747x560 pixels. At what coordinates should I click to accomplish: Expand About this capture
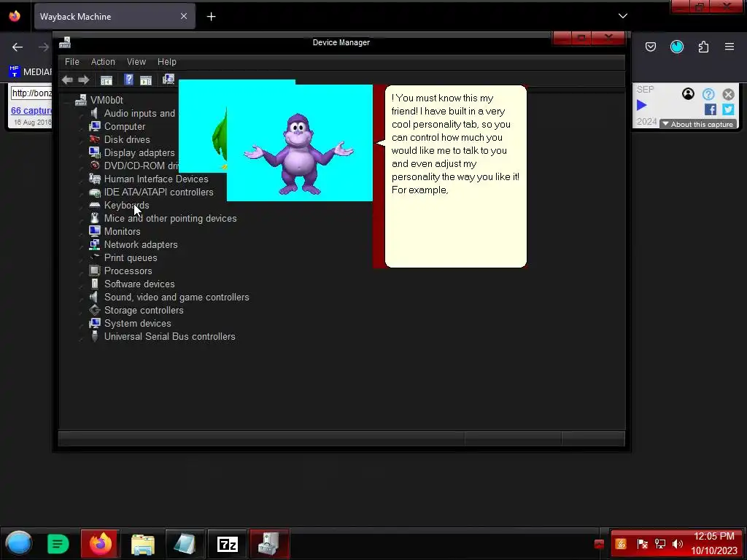point(698,124)
